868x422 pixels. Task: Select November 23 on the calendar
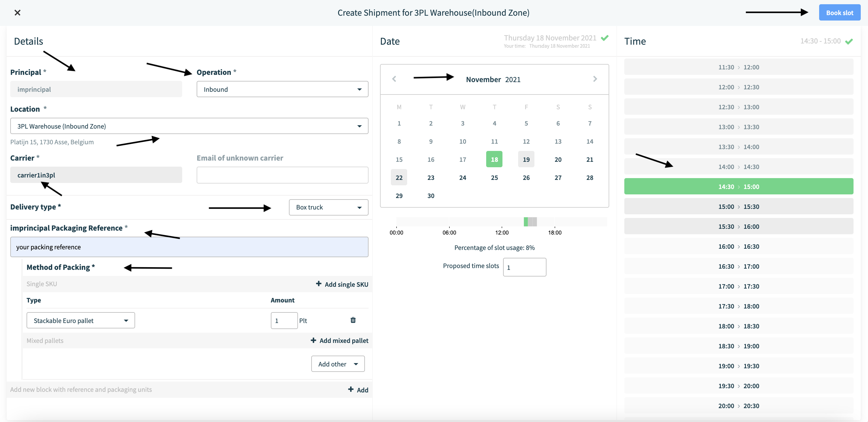pos(431,177)
